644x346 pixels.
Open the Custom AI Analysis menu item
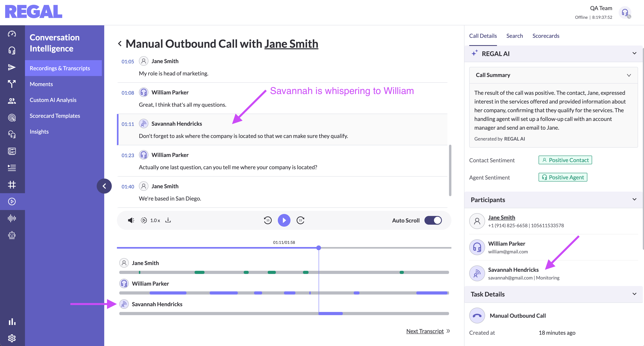(53, 100)
